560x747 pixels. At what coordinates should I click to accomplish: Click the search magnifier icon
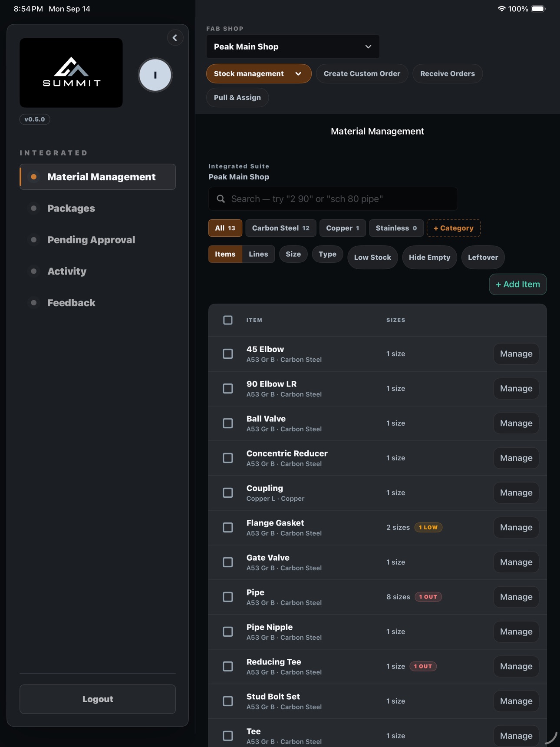point(221,199)
